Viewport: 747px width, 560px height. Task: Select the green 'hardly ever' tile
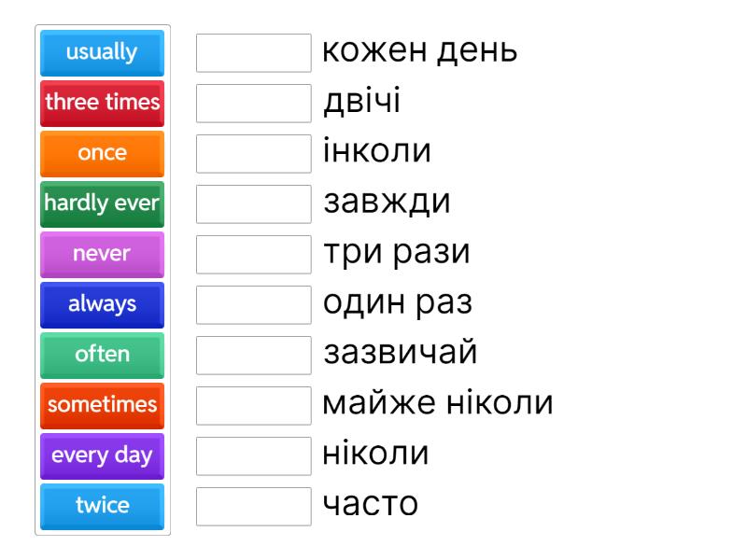tap(102, 203)
